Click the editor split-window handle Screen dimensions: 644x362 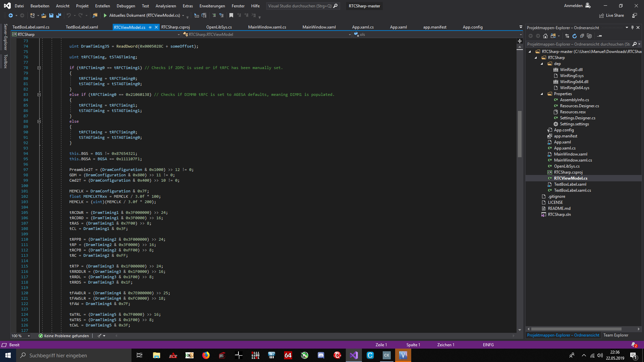coord(520,41)
